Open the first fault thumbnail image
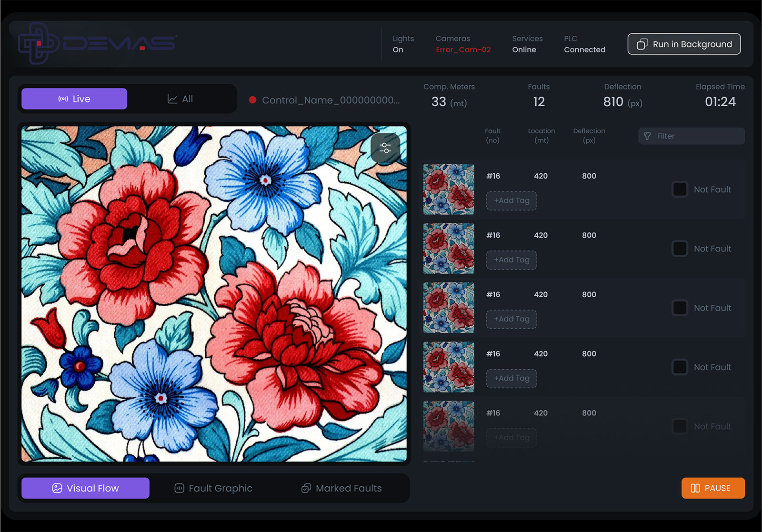 click(449, 190)
